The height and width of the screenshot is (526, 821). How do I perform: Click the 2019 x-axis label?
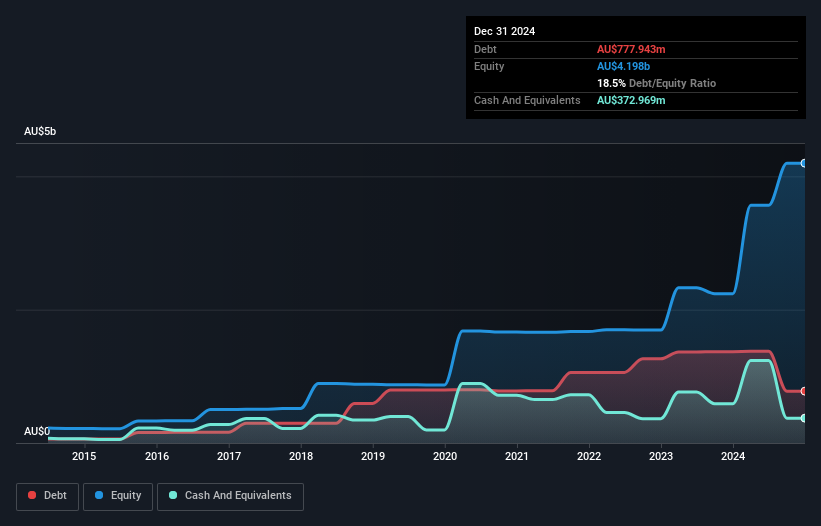[373, 456]
